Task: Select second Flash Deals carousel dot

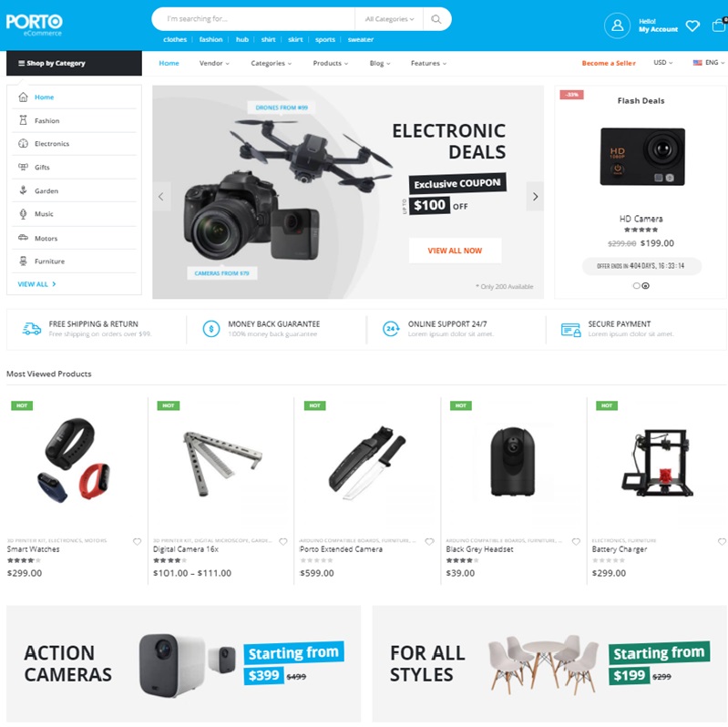Action: click(x=645, y=285)
